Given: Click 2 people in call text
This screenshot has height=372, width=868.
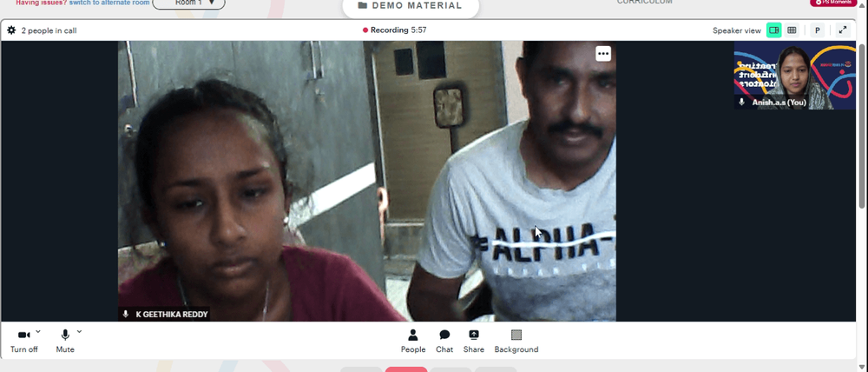Looking at the screenshot, I should 49,31.
